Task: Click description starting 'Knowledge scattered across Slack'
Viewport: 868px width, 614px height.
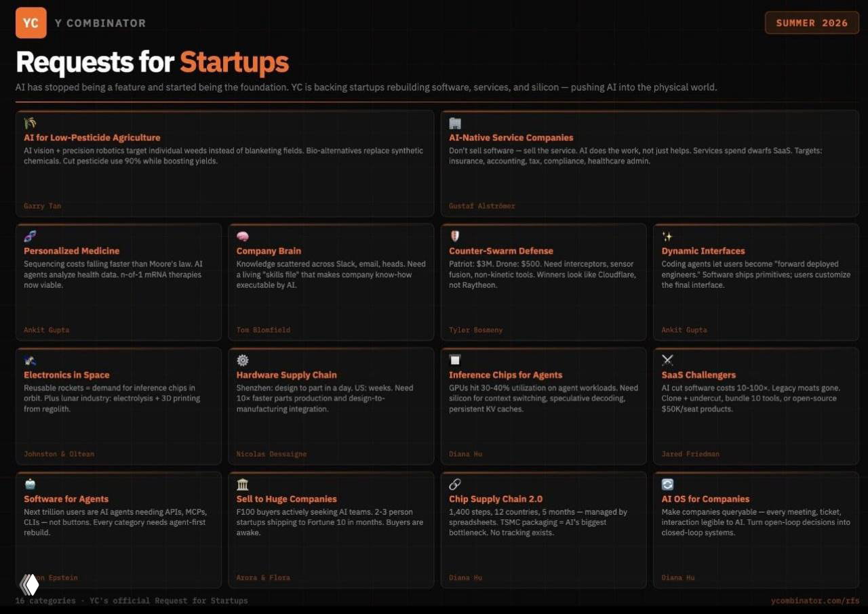Action: [x=331, y=274]
